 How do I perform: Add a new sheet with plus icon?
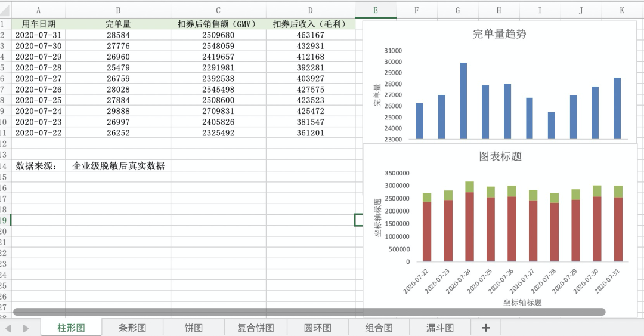point(485,328)
